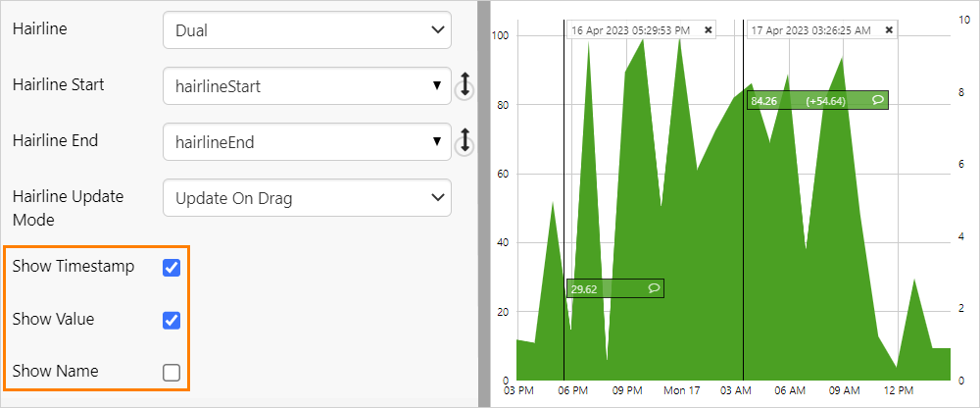Click the binding icon beside Hairline Start
The image size is (980, 408).
click(464, 85)
